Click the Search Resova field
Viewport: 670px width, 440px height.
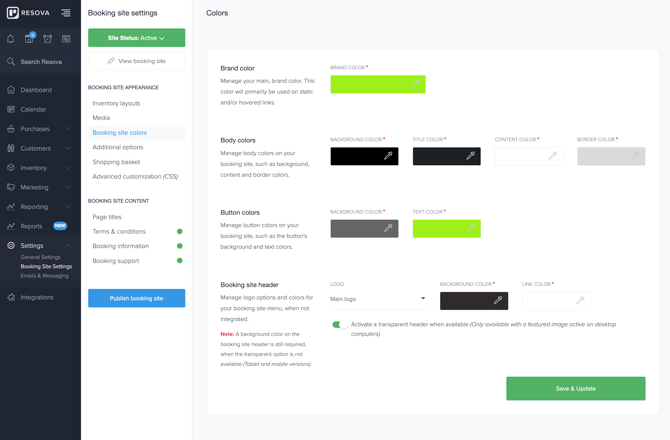(x=40, y=62)
